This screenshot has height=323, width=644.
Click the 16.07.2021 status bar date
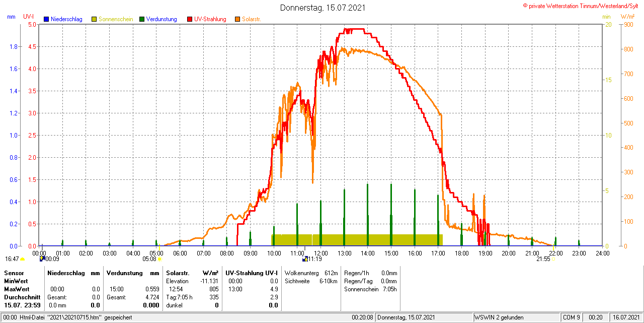click(626, 317)
